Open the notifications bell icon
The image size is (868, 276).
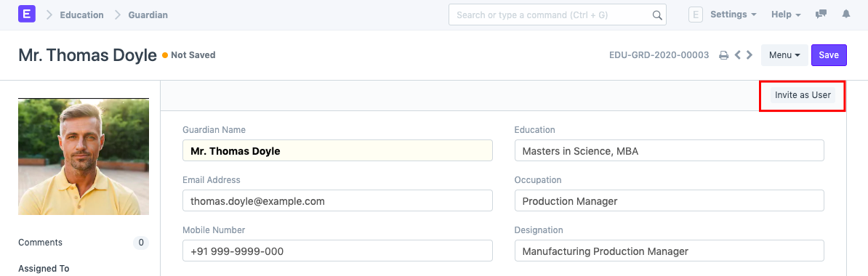coord(846,15)
